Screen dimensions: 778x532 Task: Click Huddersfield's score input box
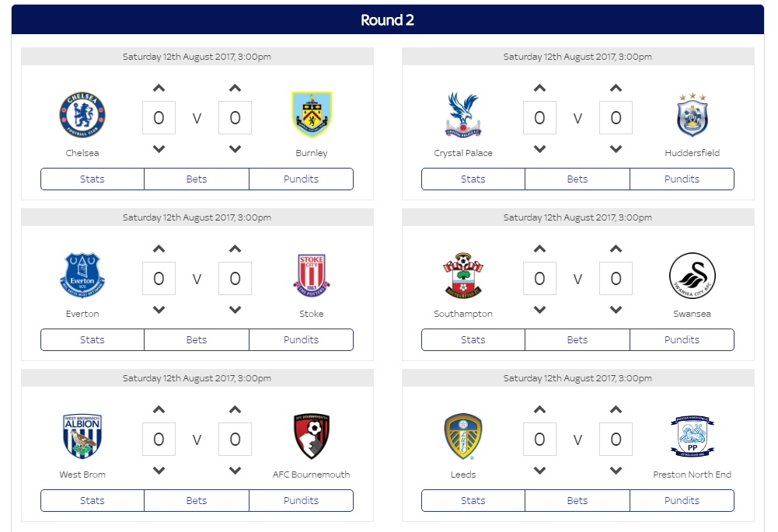point(616,118)
